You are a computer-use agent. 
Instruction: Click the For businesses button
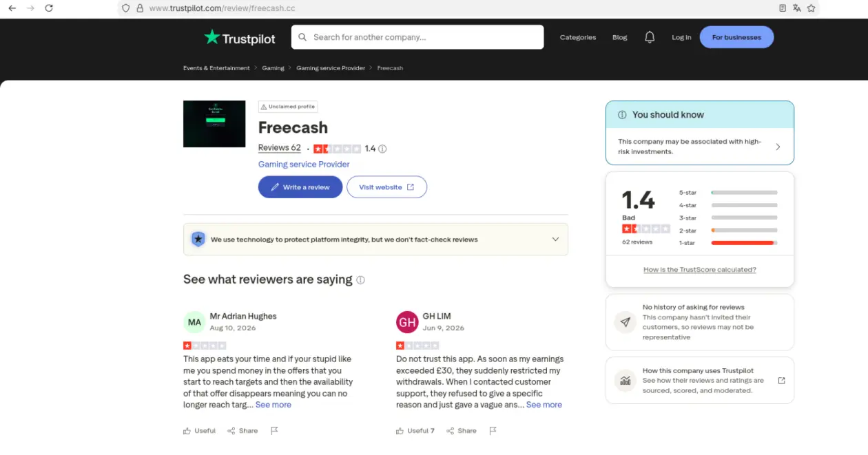pos(736,37)
